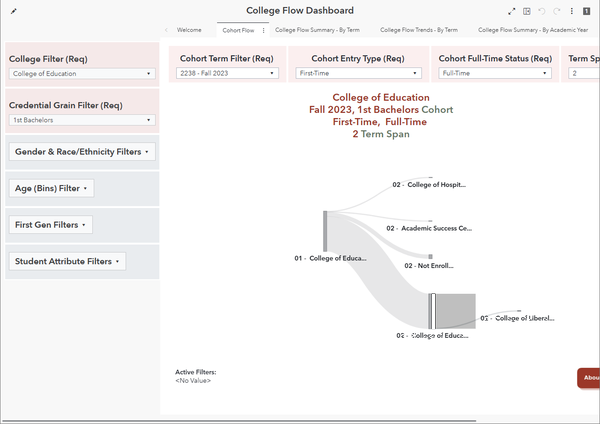Click the 02 - College of Education target node

point(432,311)
